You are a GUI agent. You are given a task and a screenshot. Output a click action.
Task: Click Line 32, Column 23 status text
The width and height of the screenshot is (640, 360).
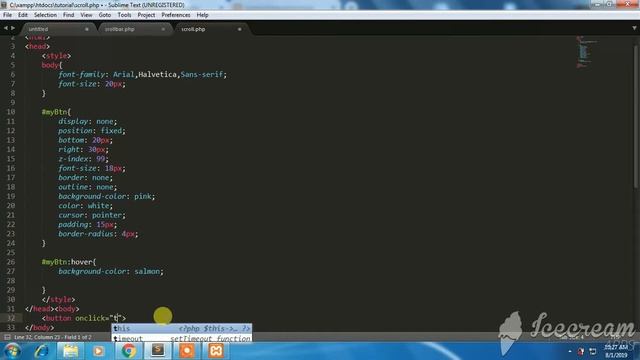click(53, 337)
